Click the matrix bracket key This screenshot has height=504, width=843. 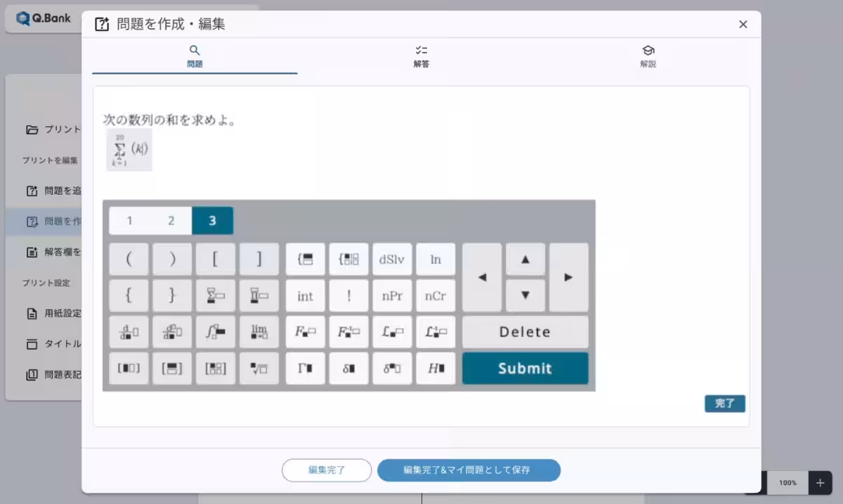216,368
